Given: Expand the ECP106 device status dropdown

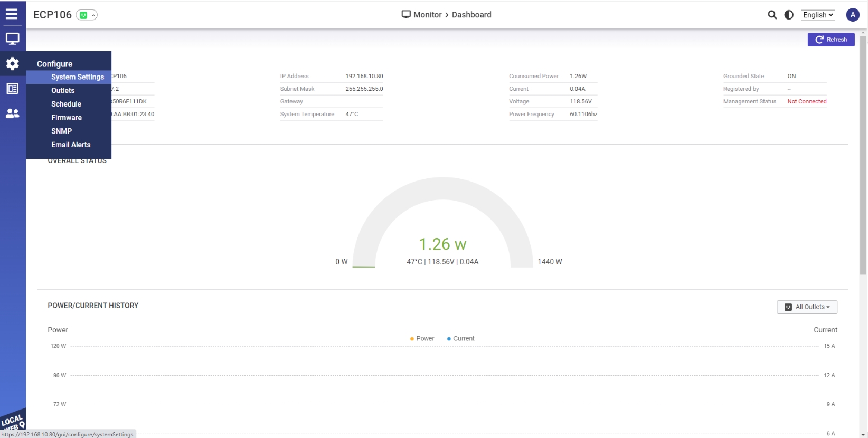Looking at the screenshot, I should click(87, 15).
